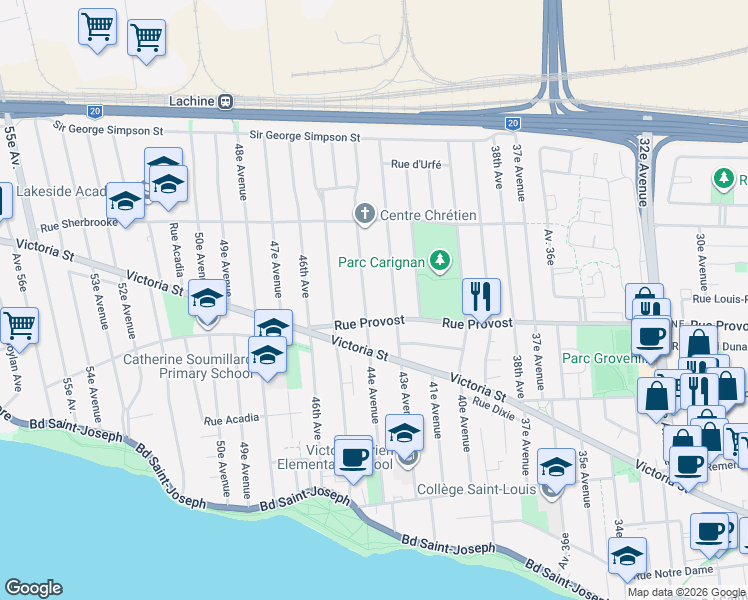Select the coffee cup marker above Parc Grovehill
This screenshot has height=600, width=748.
tap(651, 339)
